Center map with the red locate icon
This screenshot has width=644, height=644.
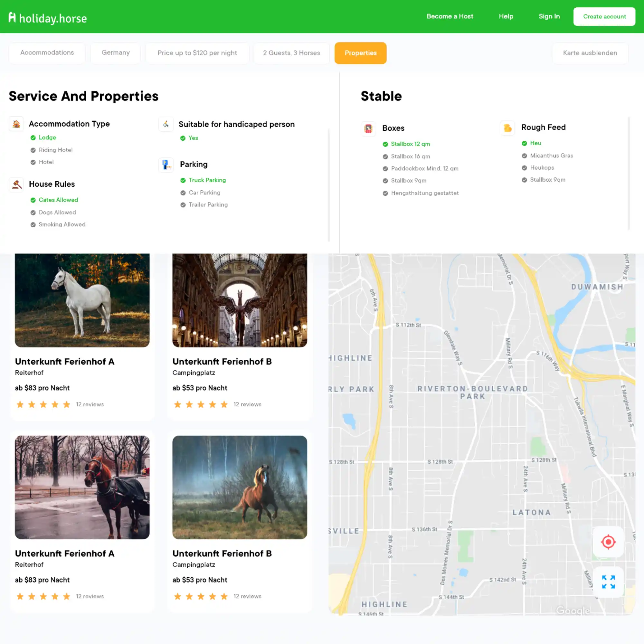[x=608, y=542]
